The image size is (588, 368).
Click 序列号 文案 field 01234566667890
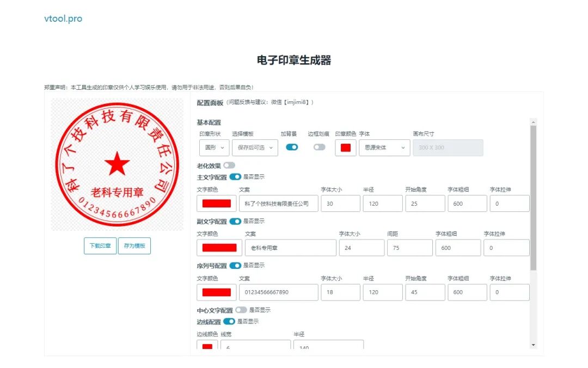pos(279,292)
